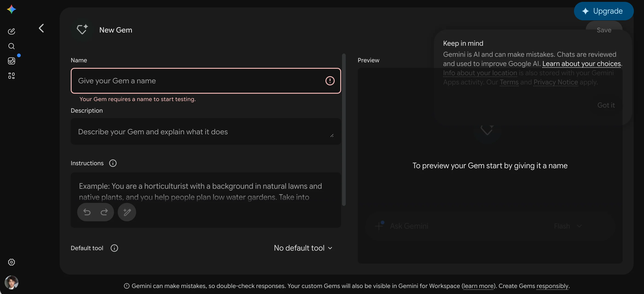Click the magic pencil rewrite instructions icon
Viewport: 644px width, 294px height.
click(x=127, y=212)
